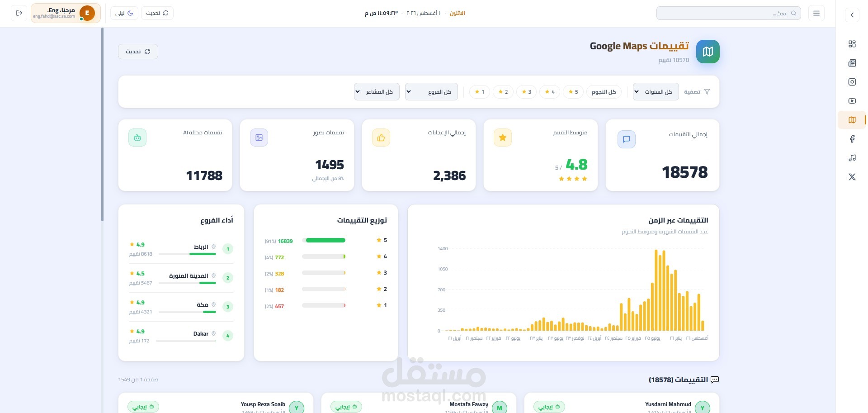
Task: Click the 4.8 average rating value
Action: 576,165
